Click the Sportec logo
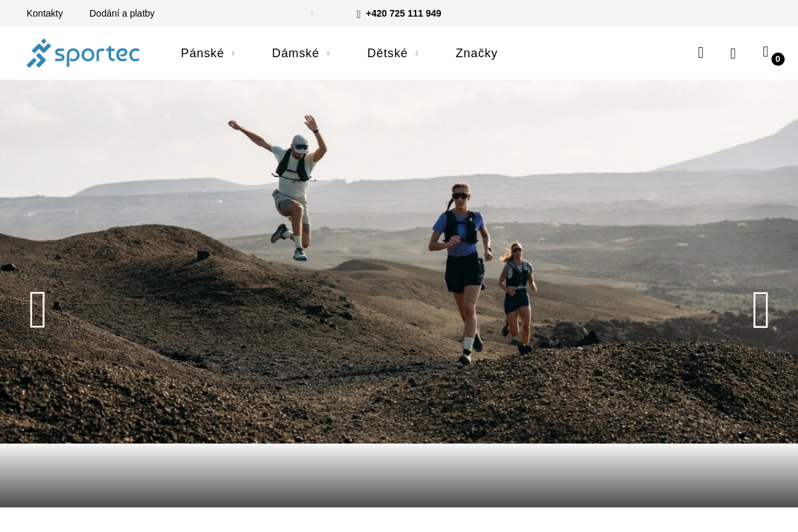The height and width of the screenshot is (532, 798). tap(83, 53)
